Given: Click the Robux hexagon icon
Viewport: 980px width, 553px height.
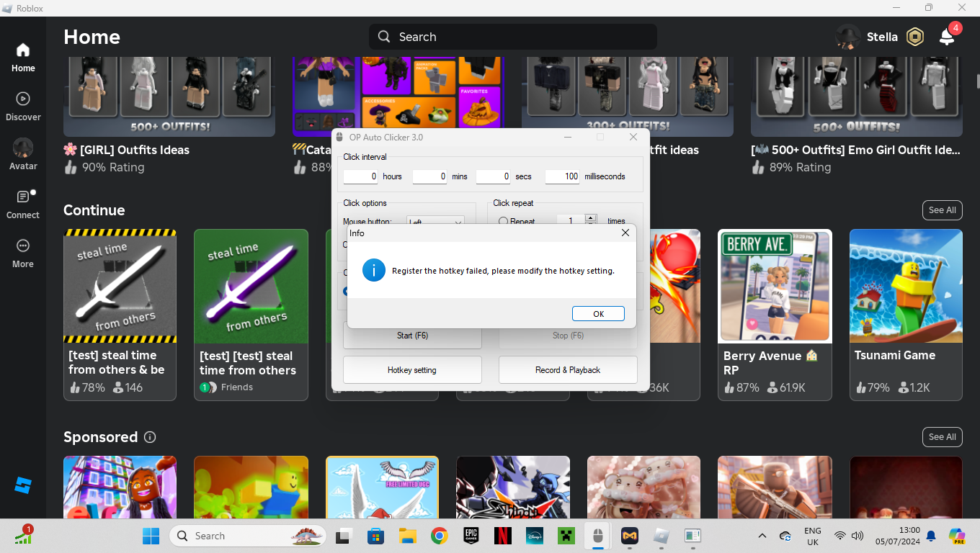Looking at the screenshot, I should coord(915,37).
